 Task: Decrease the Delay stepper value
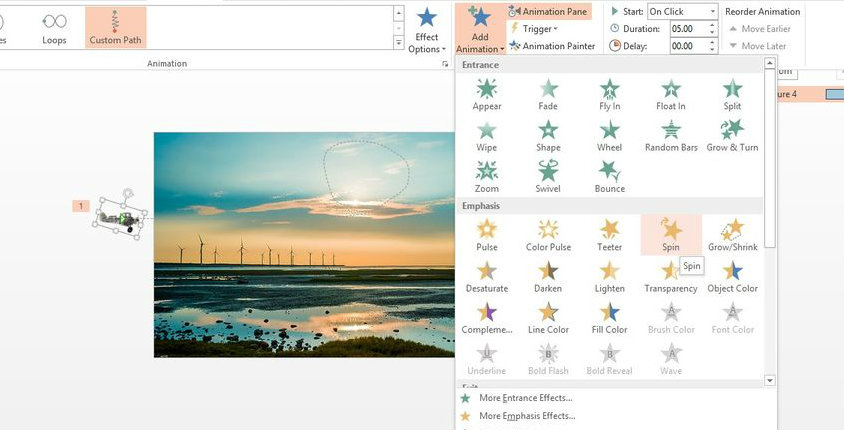click(x=713, y=50)
